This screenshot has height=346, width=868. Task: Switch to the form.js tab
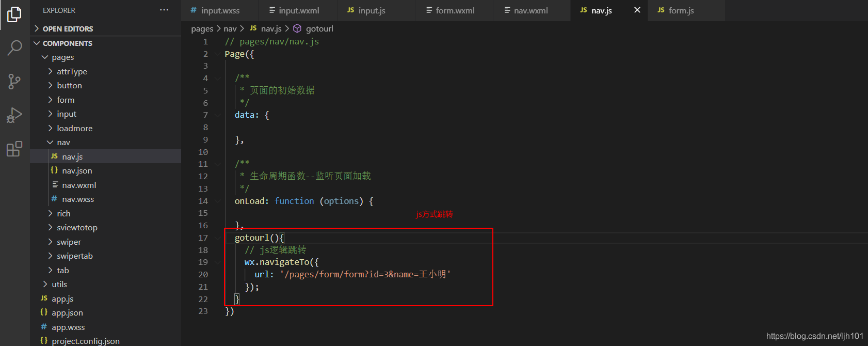click(686, 10)
